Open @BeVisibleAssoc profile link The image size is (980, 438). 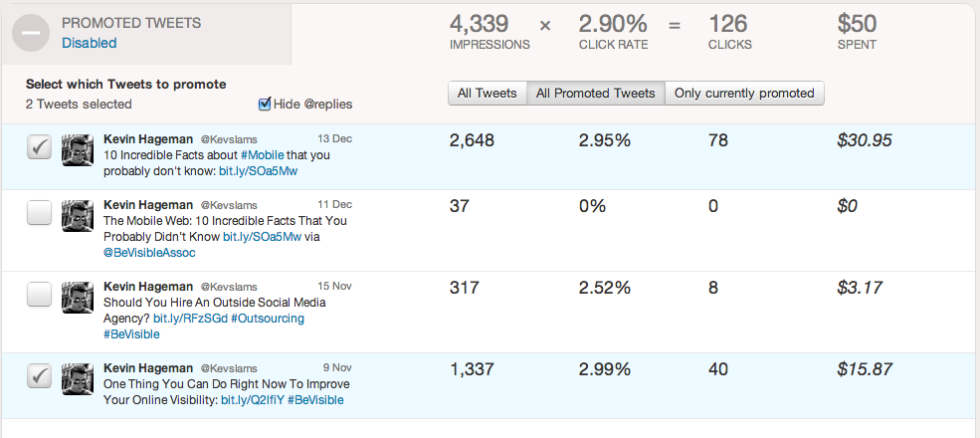(149, 253)
